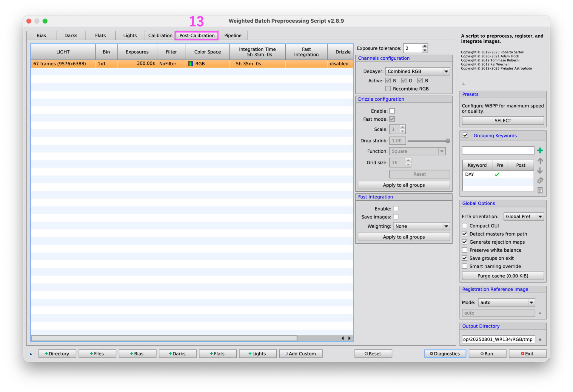The height and width of the screenshot is (392, 573).
Task: Click the small speech bubble help icon
Action: pos(463,83)
